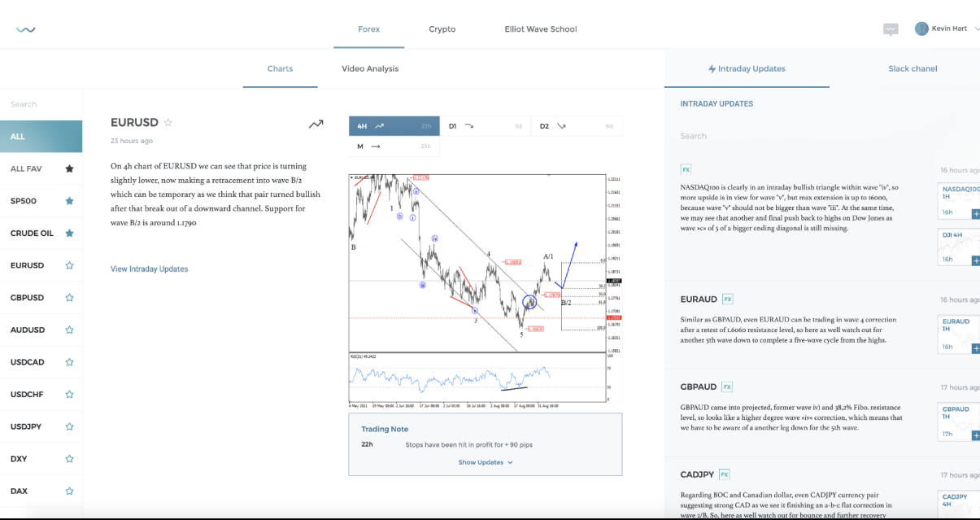Select the D1 timeframe button
The image size is (980, 520).
tap(485, 126)
